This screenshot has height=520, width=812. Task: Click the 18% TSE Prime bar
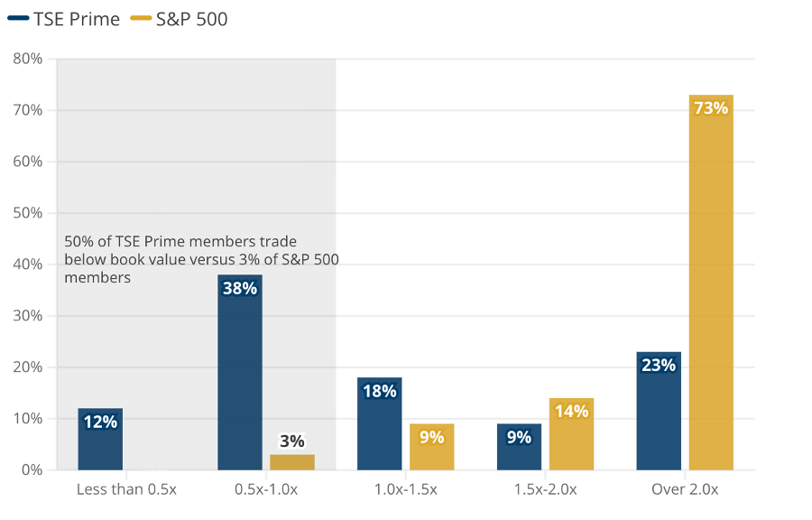pyautogui.click(x=380, y=423)
